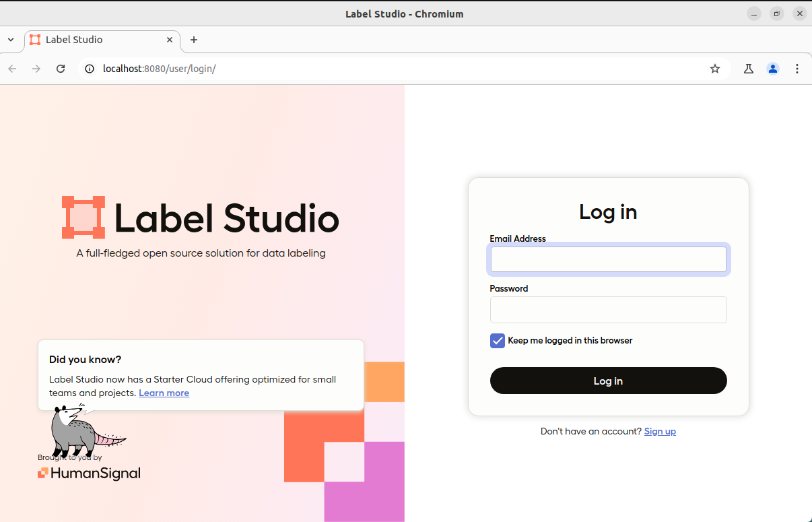Click the HumanSignal logo at bottom left

89,474
